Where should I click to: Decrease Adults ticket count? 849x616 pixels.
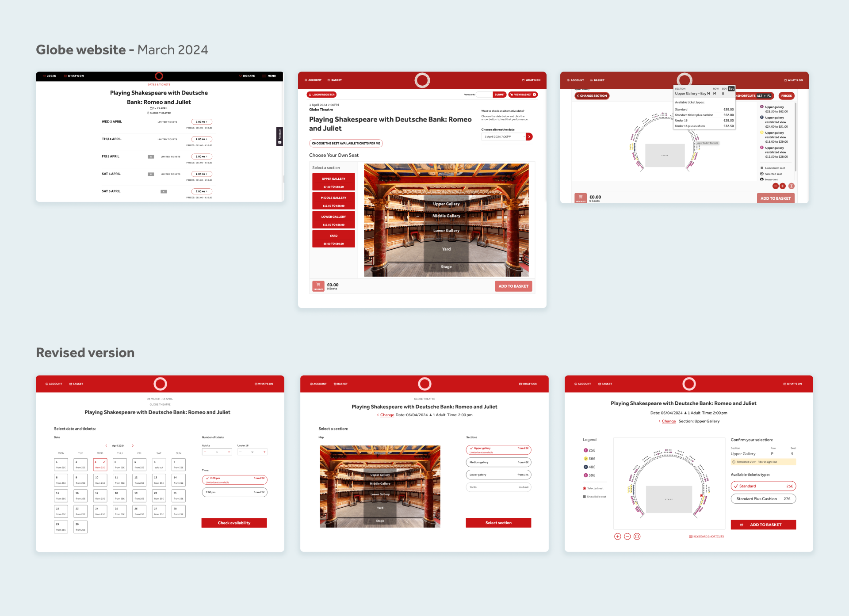pyautogui.click(x=205, y=452)
